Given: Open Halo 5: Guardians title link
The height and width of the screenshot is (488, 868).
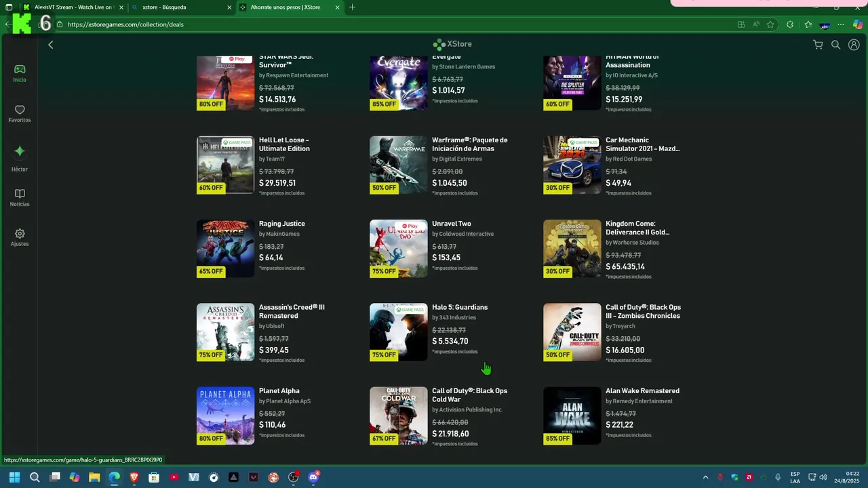Looking at the screenshot, I should 460,307.
